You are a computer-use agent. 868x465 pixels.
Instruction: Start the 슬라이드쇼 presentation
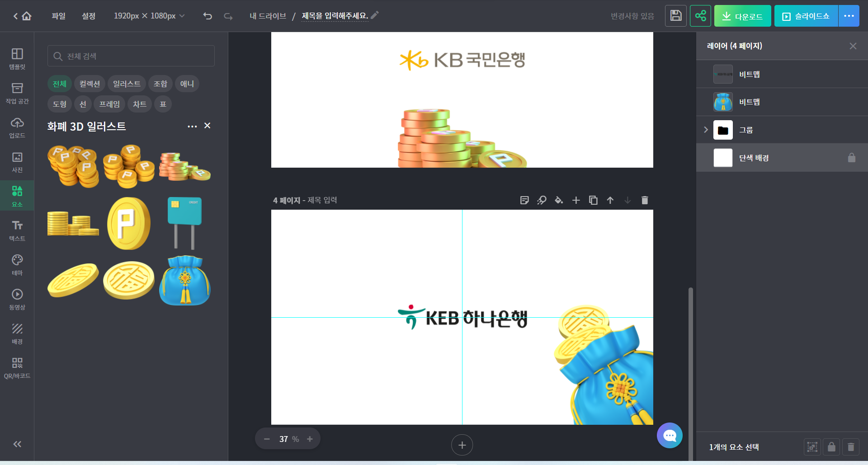pos(806,16)
